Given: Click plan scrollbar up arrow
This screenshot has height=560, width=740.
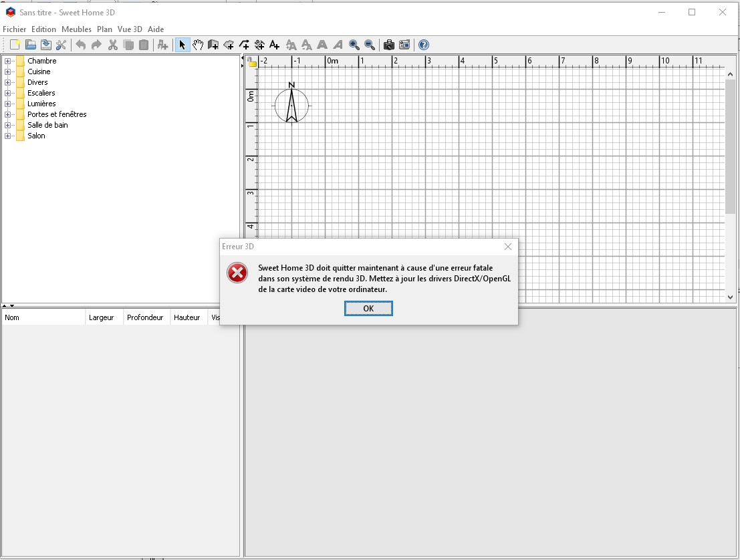Looking at the screenshot, I should pos(730,74).
